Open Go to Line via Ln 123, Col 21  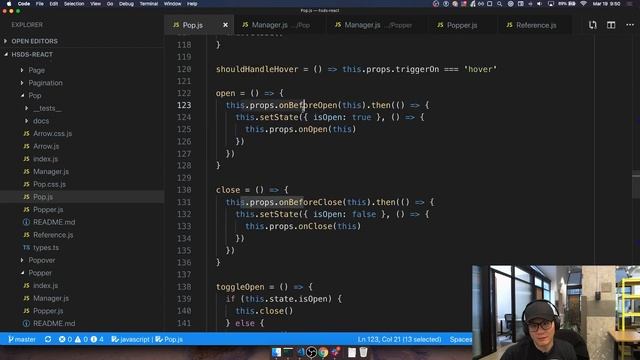tap(399, 339)
